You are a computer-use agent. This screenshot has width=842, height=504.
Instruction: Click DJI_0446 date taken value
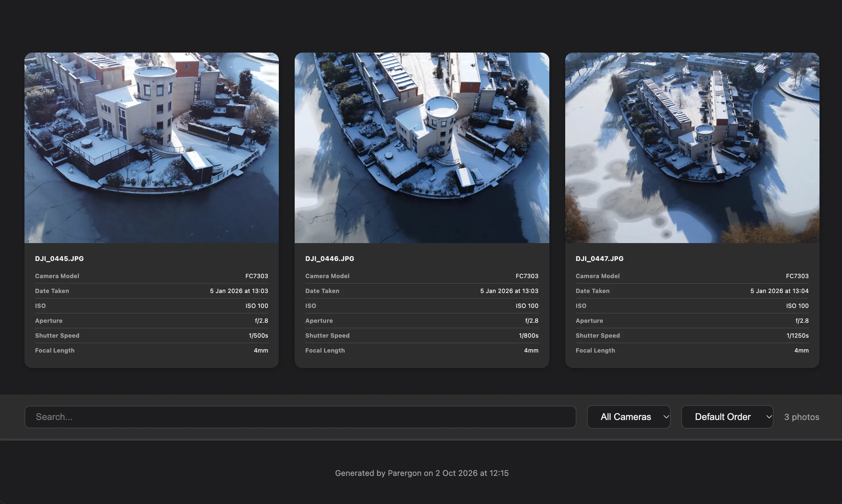coord(509,291)
